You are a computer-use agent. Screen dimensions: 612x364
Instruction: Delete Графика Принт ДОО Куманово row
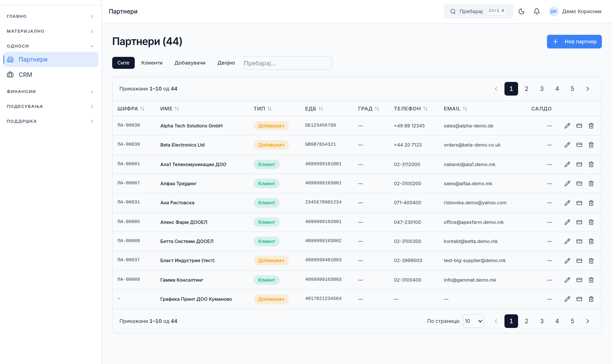click(591, 299)
